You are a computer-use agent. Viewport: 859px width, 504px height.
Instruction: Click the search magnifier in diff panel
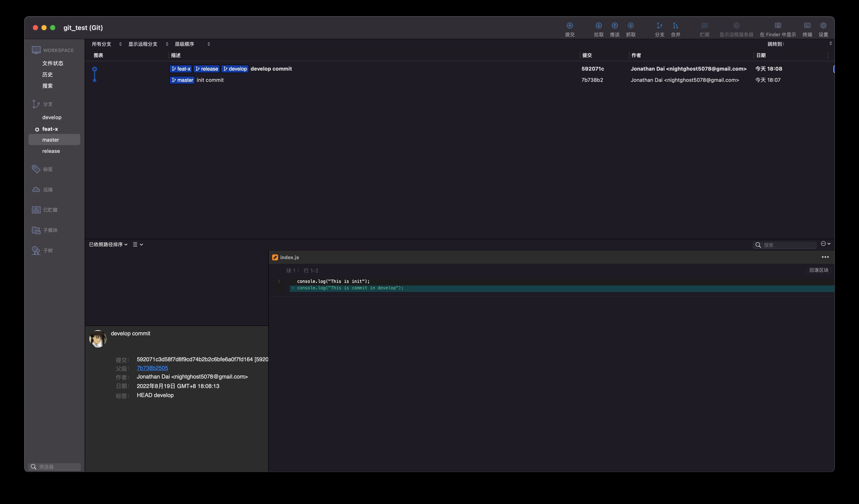(758, 245)
